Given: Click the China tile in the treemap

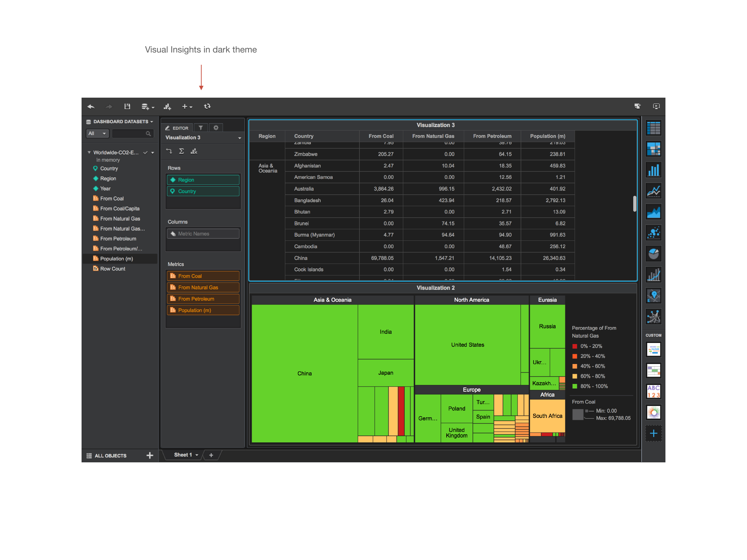Looking at the screenshot, I should [305, 373].
